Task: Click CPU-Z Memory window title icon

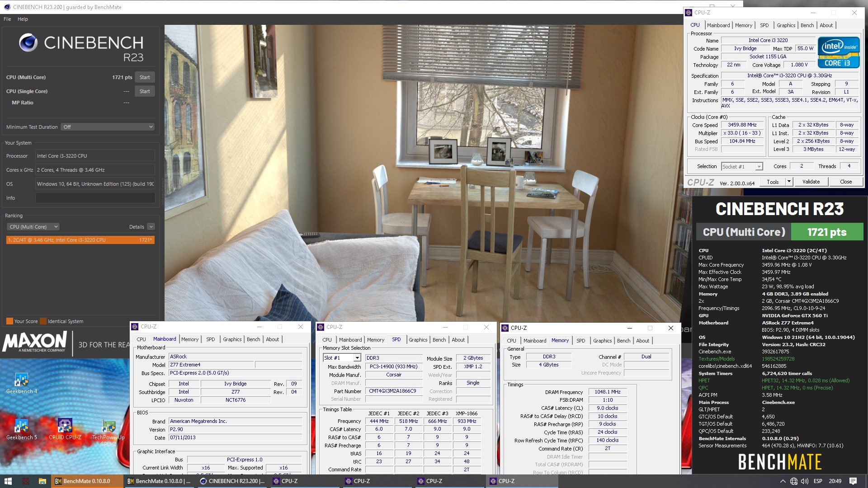Action: [505, 328]
